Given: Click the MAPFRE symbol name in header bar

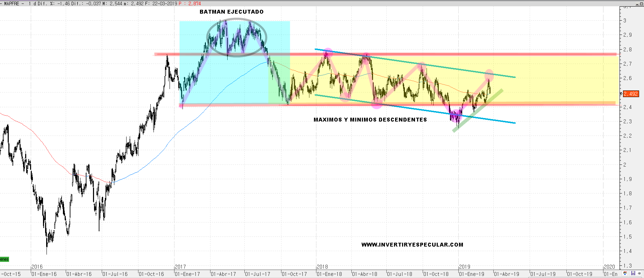Looking at the screenshot, I should pos(12,3).
